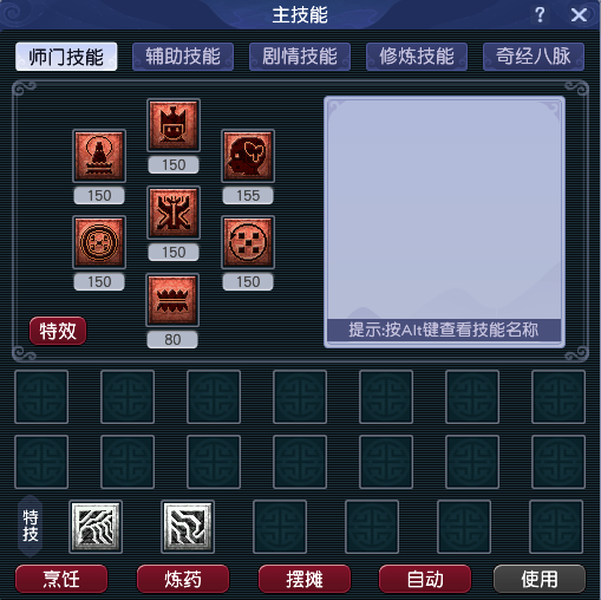
Task: Toggle the 自动 auto button
Action: [425, 579]
